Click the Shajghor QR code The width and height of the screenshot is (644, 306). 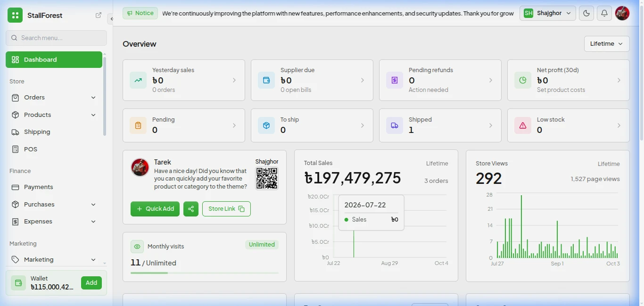(267, 178)
